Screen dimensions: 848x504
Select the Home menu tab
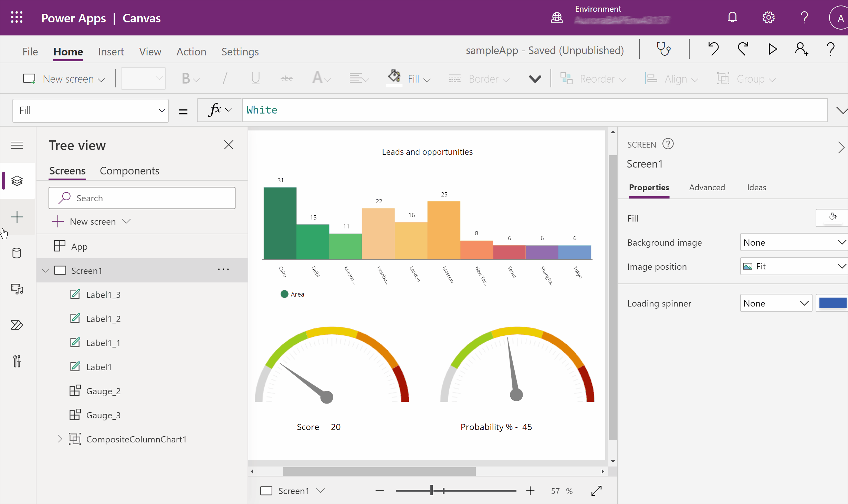point(69,51)
